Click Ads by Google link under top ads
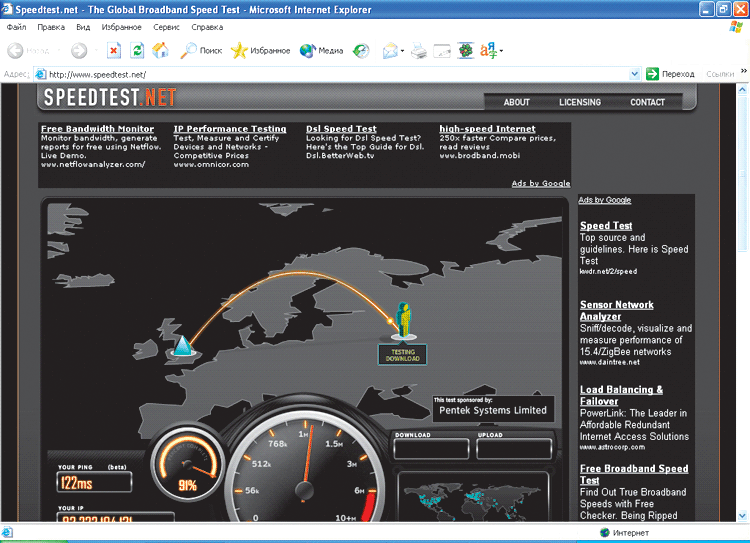Image resolution: width=750 pixels, height=543 pixels. click(x=541, y=183)
